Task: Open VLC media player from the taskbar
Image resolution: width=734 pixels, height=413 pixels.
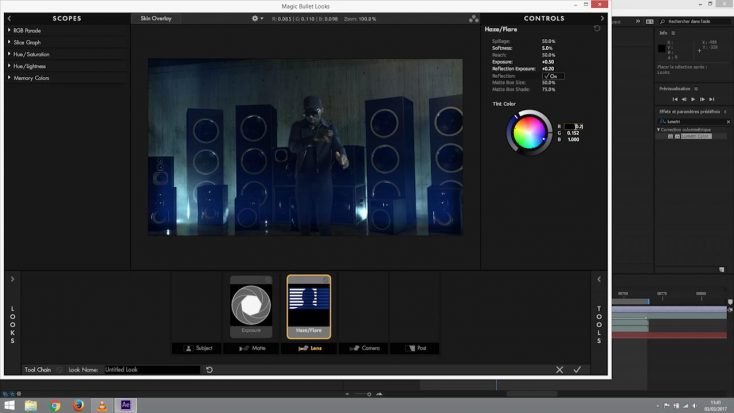Action: tap(102, 405)
